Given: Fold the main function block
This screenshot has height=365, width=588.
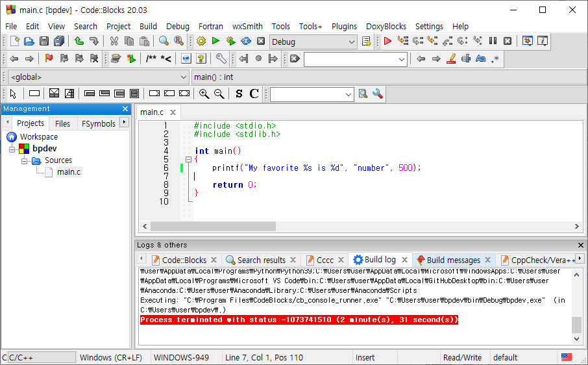Looking at the screenshot, I should [x=189, y=159].
